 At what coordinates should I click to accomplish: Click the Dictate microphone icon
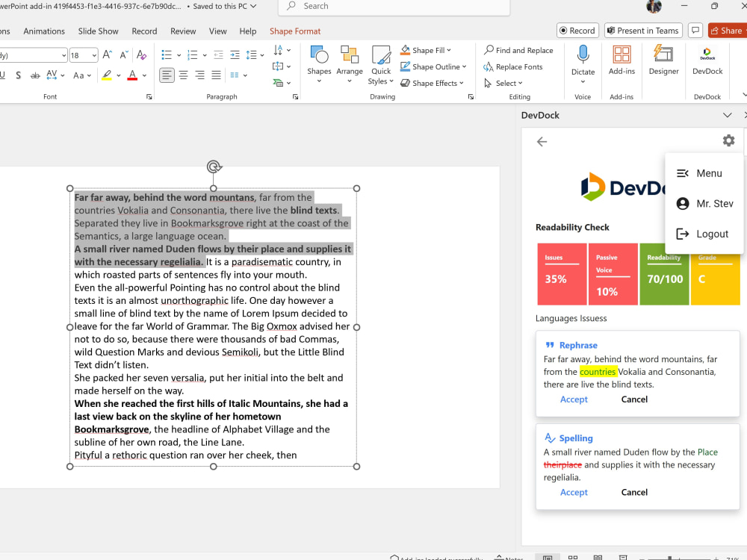coord(583,55)
